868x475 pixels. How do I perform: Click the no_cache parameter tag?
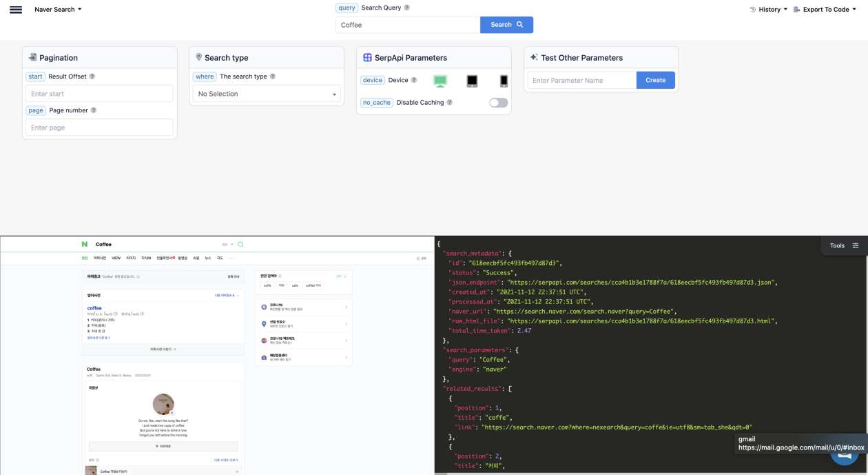point(377,103)
